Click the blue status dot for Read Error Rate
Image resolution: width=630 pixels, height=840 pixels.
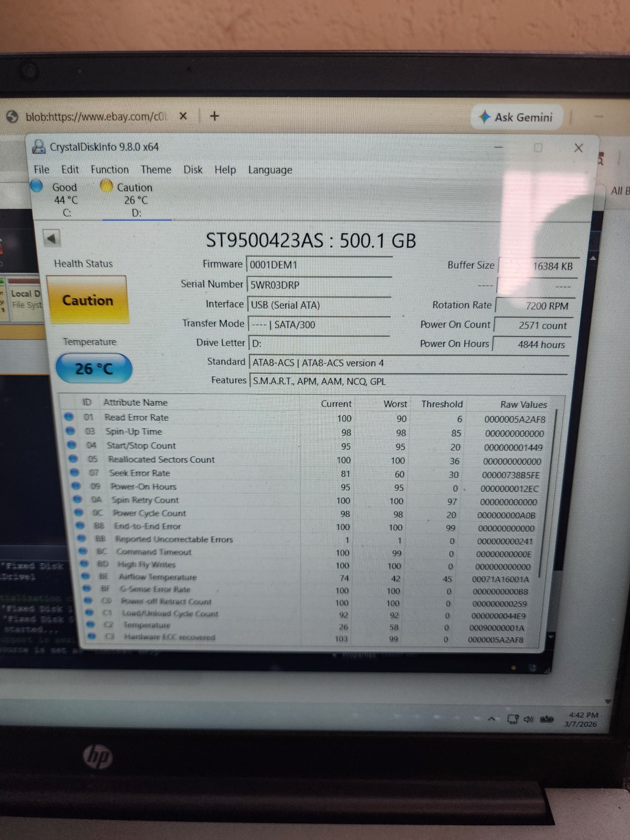click(69, 417)
